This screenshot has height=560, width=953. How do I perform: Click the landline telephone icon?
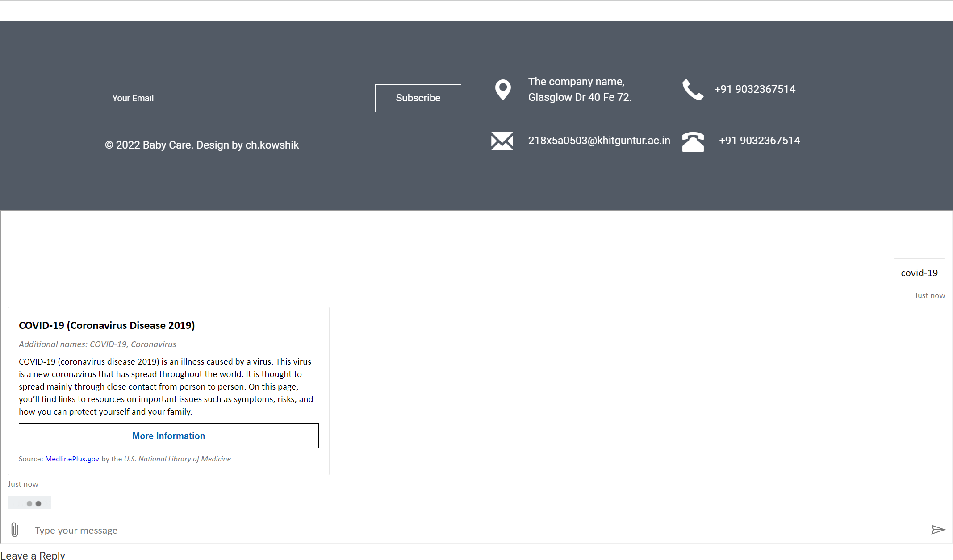693,142
